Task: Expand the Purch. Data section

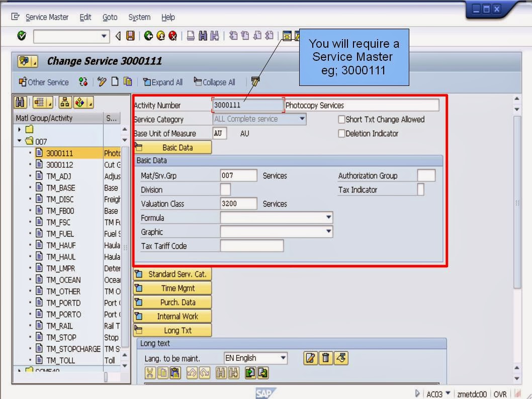Action: (172, 302)
